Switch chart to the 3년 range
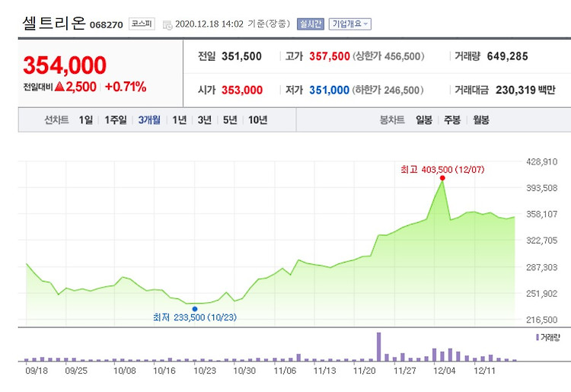571x392 pixels. click(x=205, y=120)
